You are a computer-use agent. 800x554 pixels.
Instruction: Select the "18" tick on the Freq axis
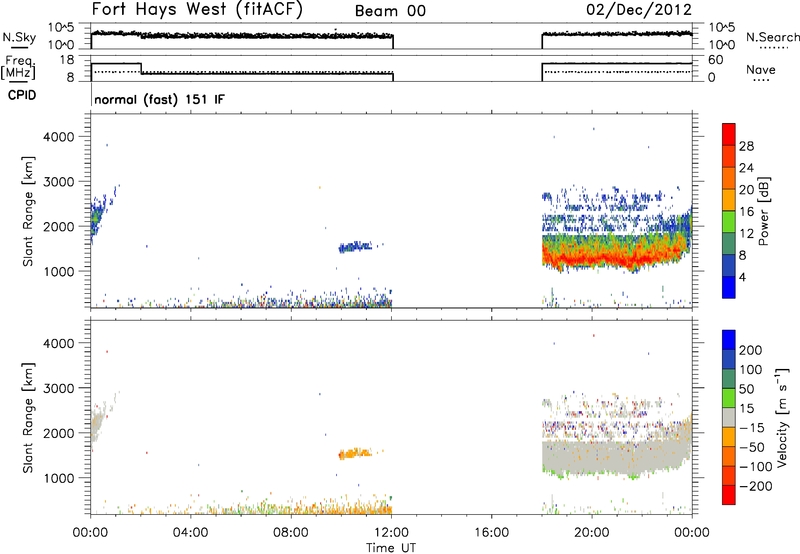pyautogui.click(x=67, y=60)
